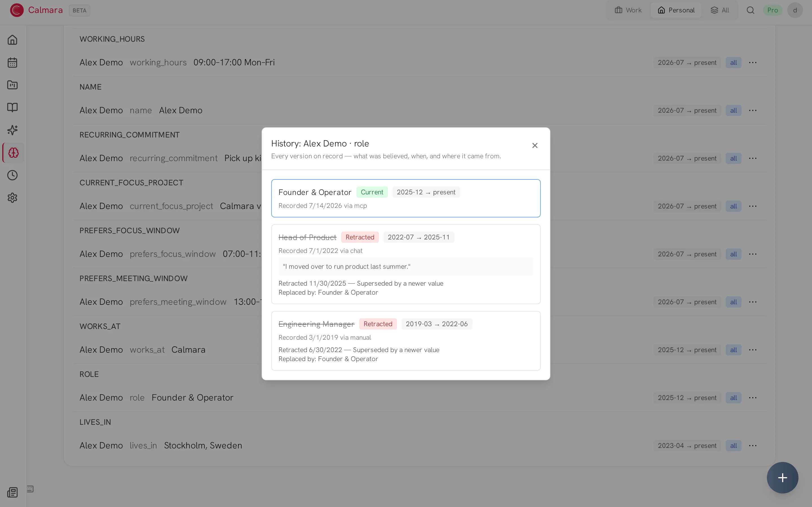This screenshot has width=812, height=507.
Task: Open more options for working_hours row
Action: tap(753, 62)
